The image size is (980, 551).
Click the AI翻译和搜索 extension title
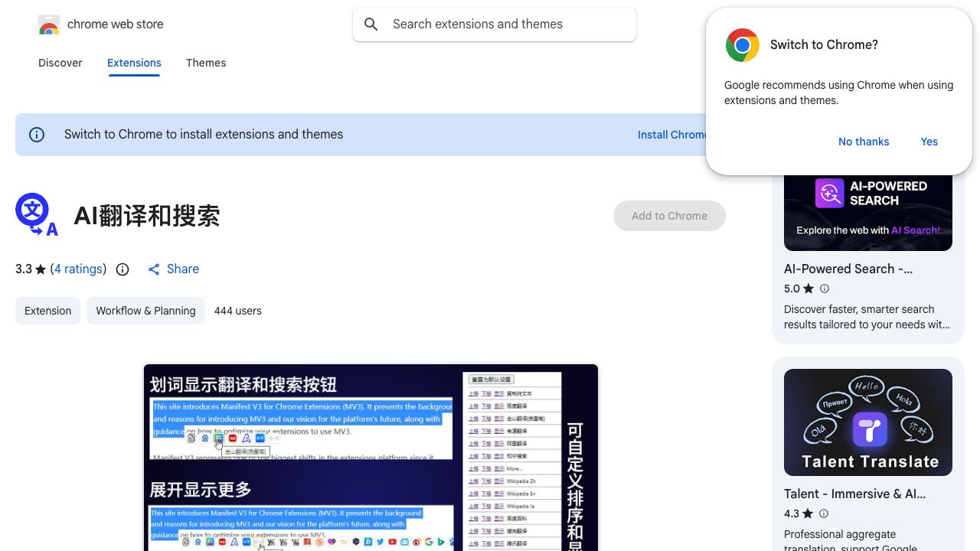pos(147,217)
